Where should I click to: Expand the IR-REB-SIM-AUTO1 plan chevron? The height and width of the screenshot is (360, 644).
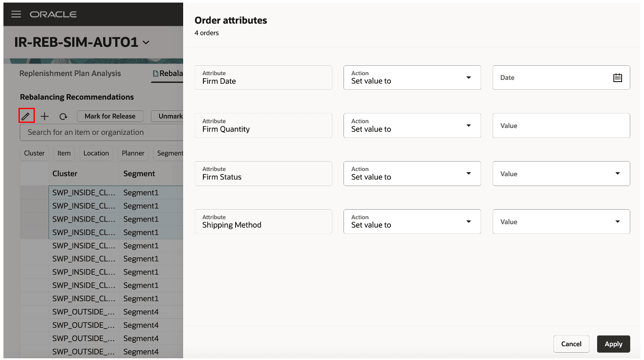point(146,43)
